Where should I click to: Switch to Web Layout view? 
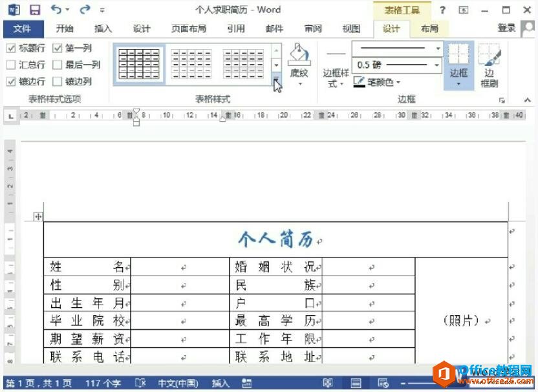click(383, 383)
